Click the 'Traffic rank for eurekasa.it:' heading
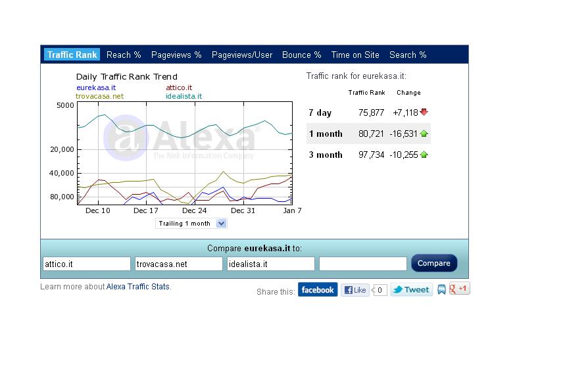Viewport: 565px width, 392px height. coord(356,76)
